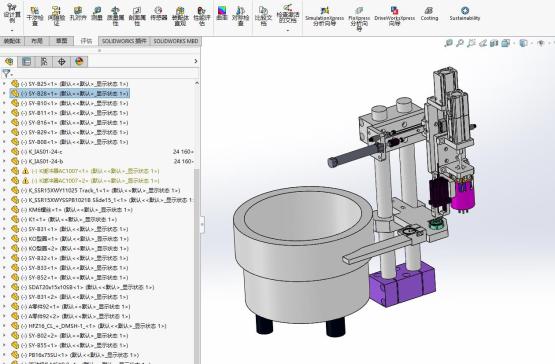Select K_SSR15XWY11025 Track_1<1> component

(96, 190)
